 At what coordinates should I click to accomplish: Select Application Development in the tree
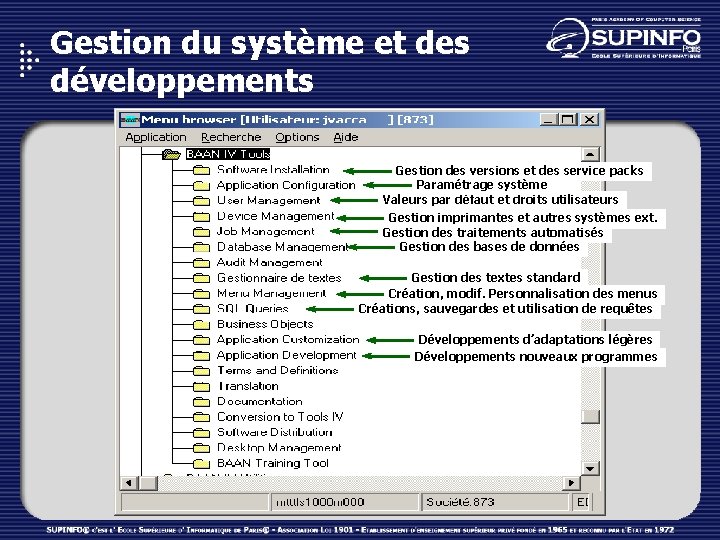pyautogui.click(x=287, y=355)
